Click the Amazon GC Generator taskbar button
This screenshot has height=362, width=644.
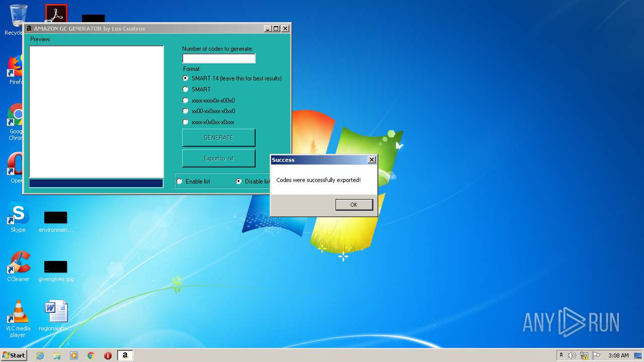click(125, 355)
